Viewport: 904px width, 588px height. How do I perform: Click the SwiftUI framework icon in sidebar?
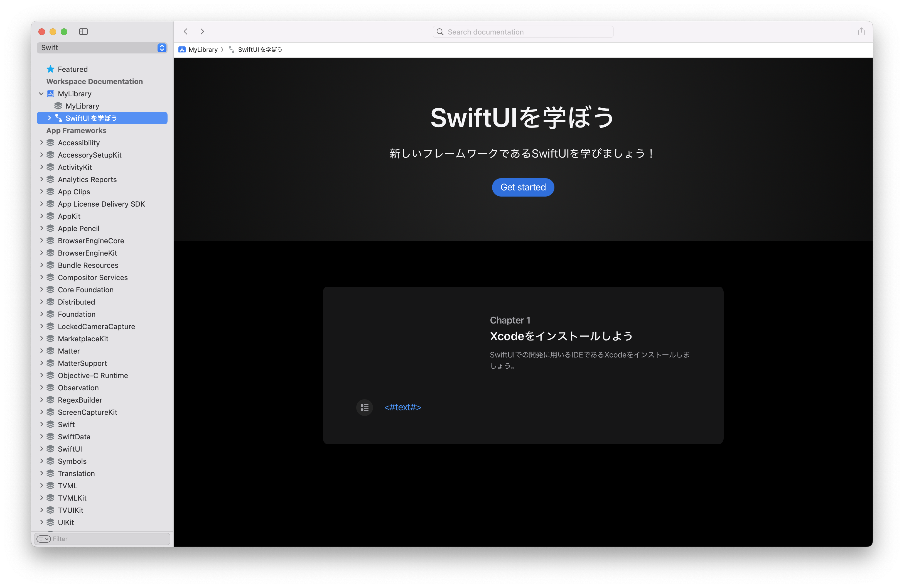click(51, 449)
